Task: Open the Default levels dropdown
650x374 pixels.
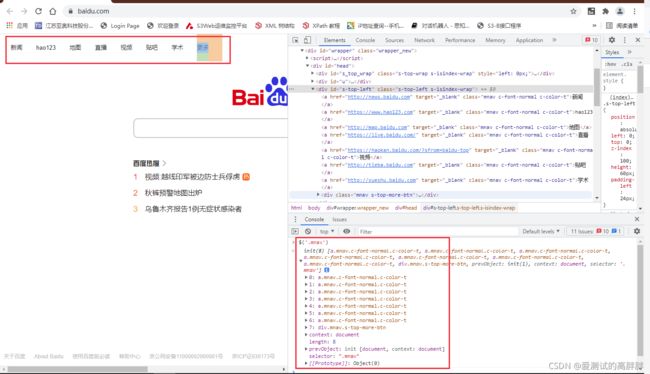Action: tap(541, 231)
